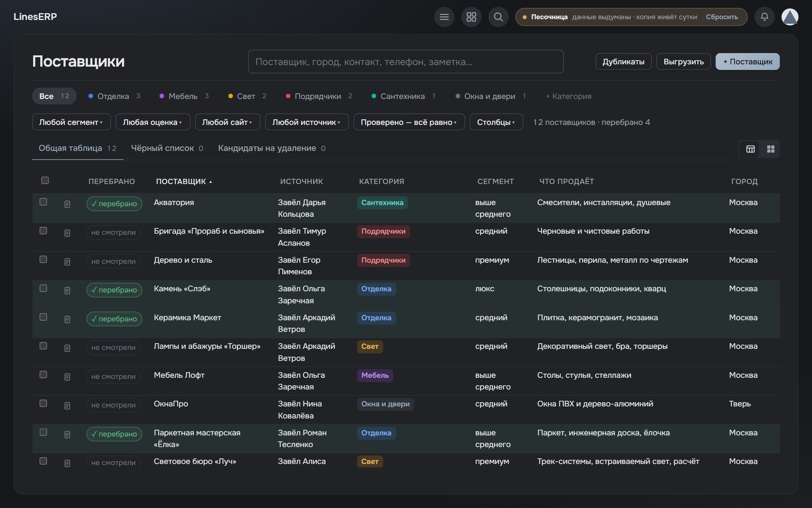812x508 pixels.
Task: Open note icon for Бригада «Прораб и сыновья»
Action: pyautogui.click(x=67, y=233)
